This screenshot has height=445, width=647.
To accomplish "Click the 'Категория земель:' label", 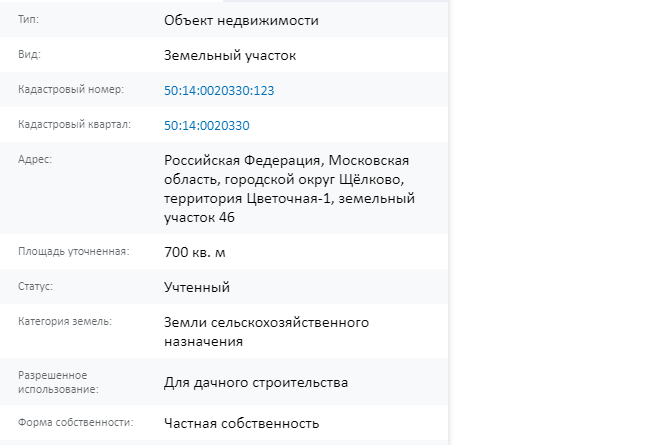I will pyautogui.click(x=65, y=321).
